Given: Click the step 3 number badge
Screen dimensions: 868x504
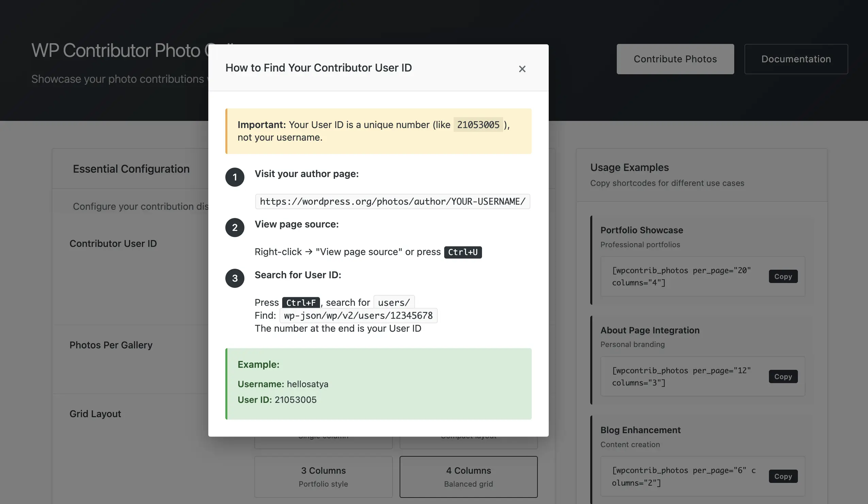Looking at the screenshot, I should pyautogui.click(x=235, y=278).
